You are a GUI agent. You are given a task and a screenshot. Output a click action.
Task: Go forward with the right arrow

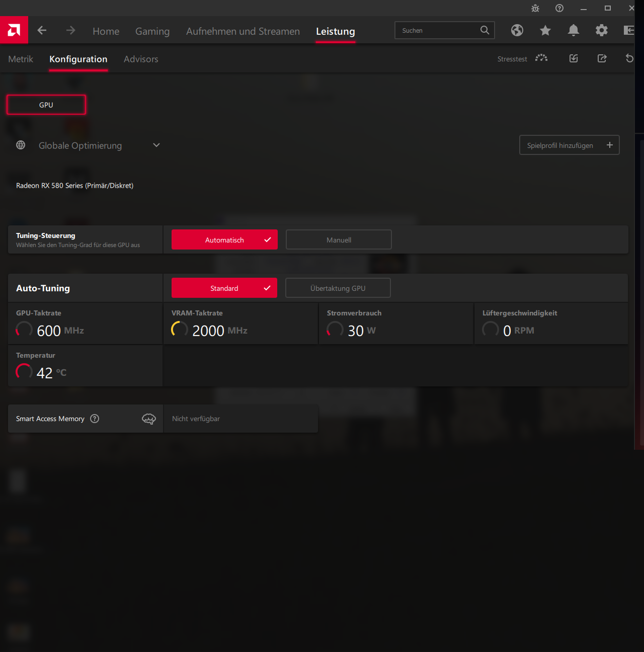tap(70, 30)
